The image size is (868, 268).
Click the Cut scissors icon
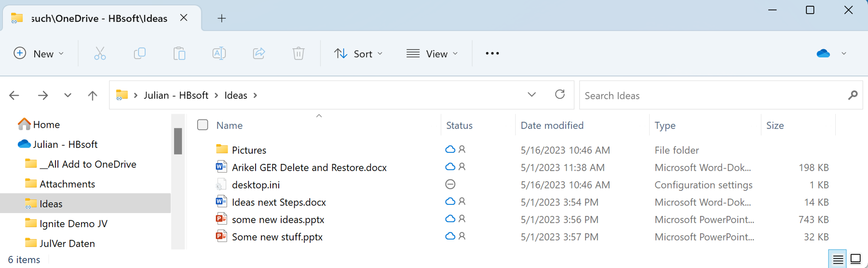pos(100,54)
